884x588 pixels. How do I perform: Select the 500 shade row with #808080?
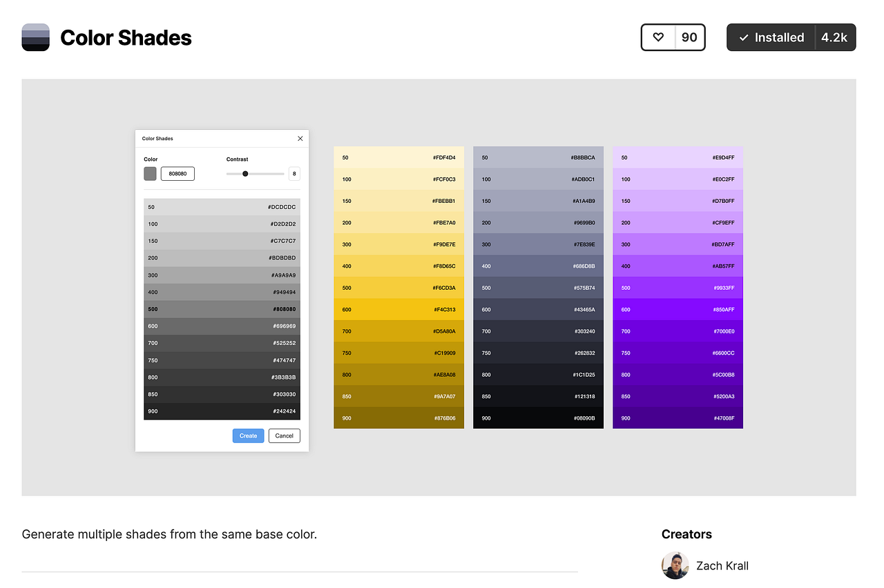(x=221, y=308)
